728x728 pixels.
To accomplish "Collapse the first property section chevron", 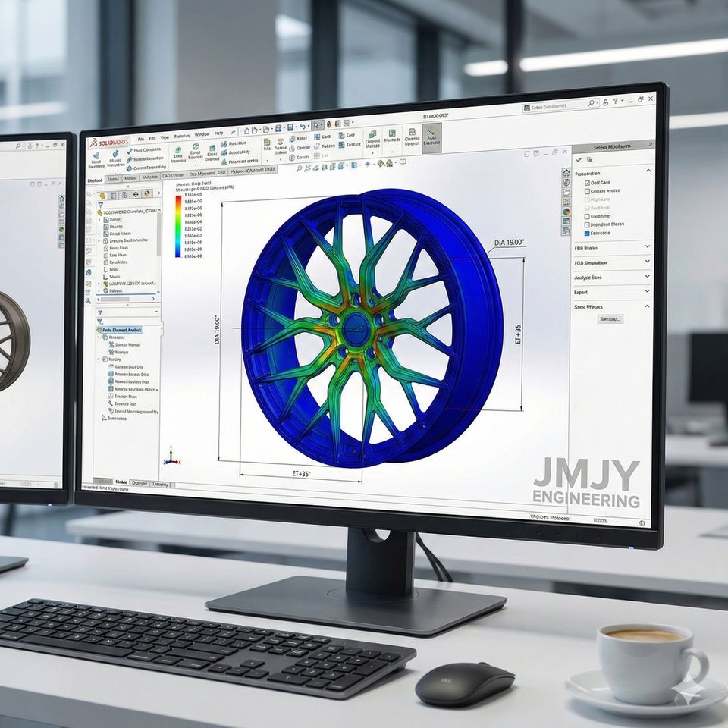I will (648, 171).
